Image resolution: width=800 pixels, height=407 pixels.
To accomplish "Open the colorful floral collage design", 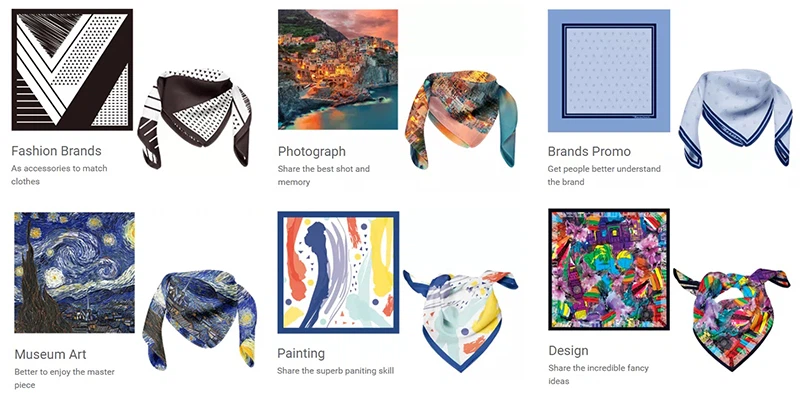I will tap(609, 269).
